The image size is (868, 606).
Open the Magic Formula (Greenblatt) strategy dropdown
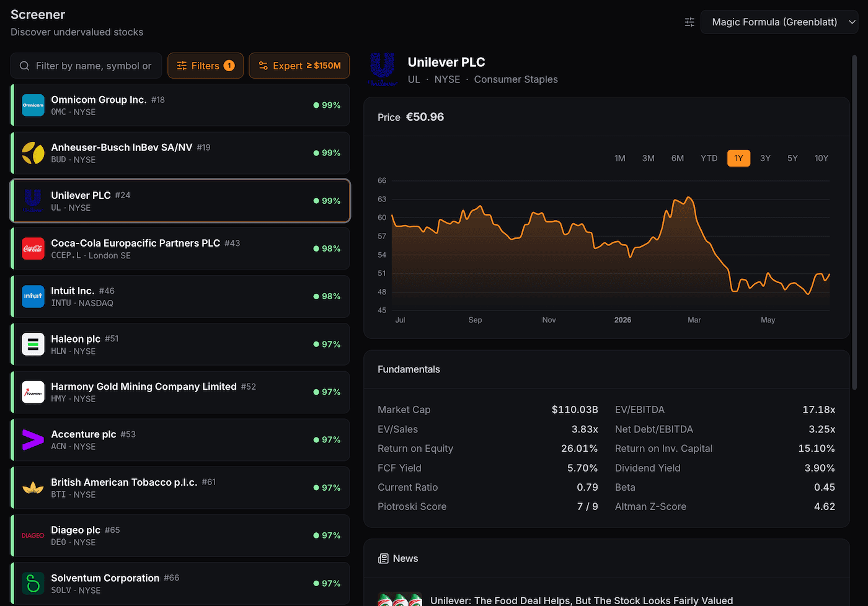[x=779, y=22]
